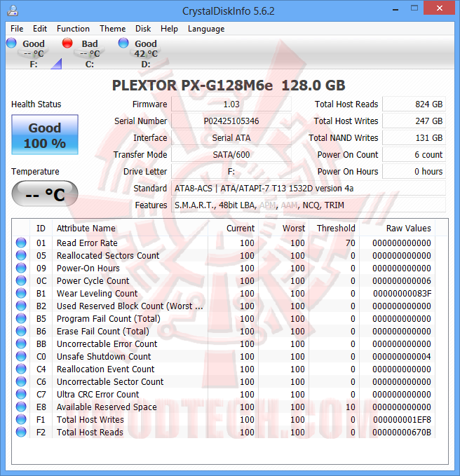Click the Current column header
Viewport: 460px width, 476px height.
click(x=234, y=229)
